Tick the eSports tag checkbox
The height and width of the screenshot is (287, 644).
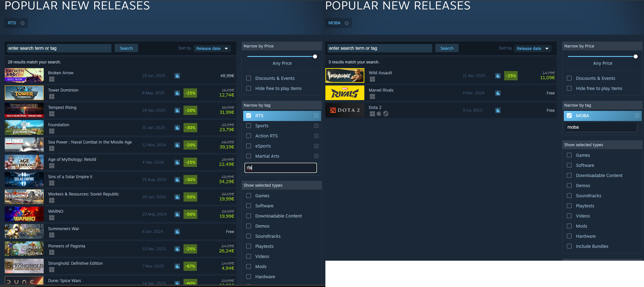(249, 146)
